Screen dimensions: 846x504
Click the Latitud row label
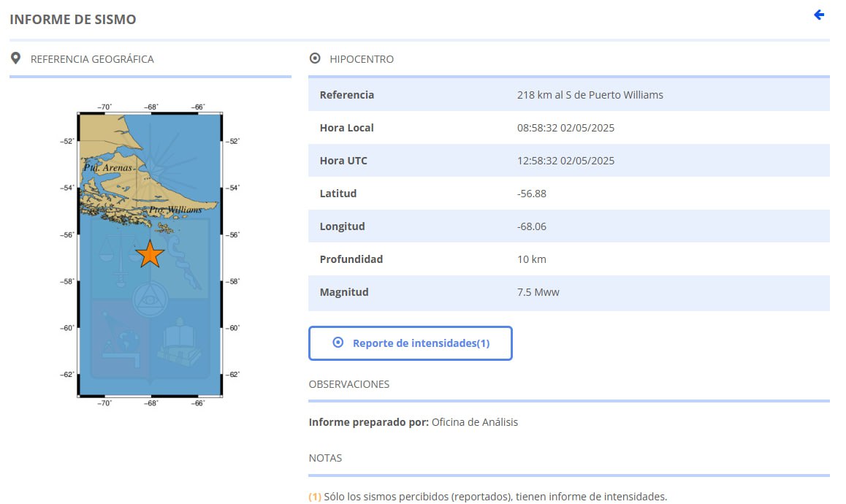[338, 194]
